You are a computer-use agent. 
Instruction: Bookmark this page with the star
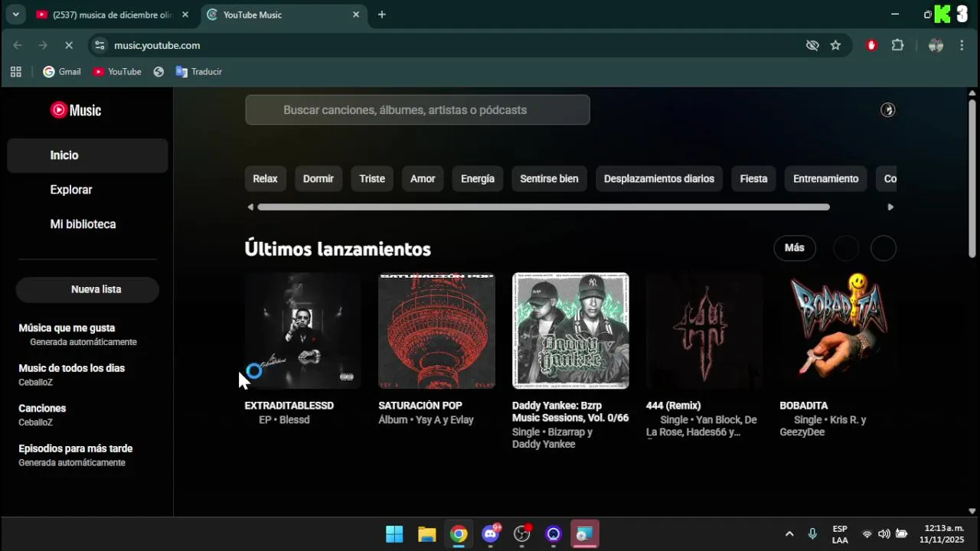[835, 45]
